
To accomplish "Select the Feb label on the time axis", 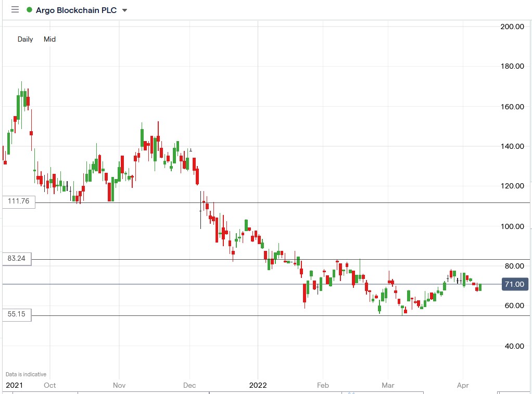I will [322, 385].
